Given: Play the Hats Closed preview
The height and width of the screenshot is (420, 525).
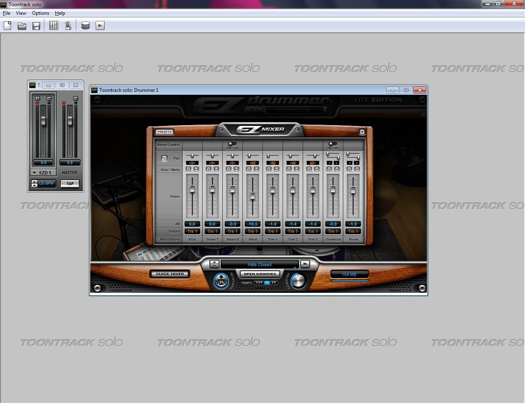Looking at the screenshot, I should pos(305,264).
